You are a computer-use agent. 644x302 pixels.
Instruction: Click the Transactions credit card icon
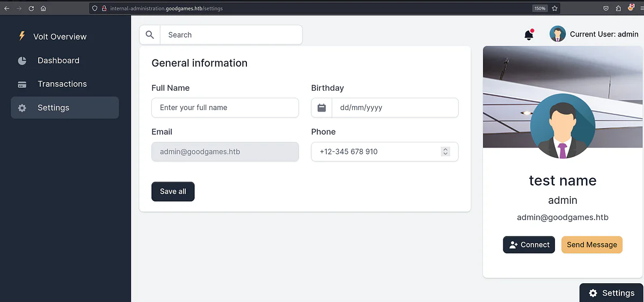coord(22,84)
